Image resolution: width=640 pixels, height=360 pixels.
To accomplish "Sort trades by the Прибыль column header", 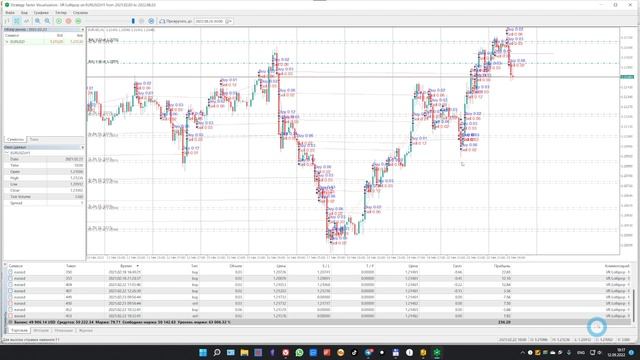I will tap(502, 266).
